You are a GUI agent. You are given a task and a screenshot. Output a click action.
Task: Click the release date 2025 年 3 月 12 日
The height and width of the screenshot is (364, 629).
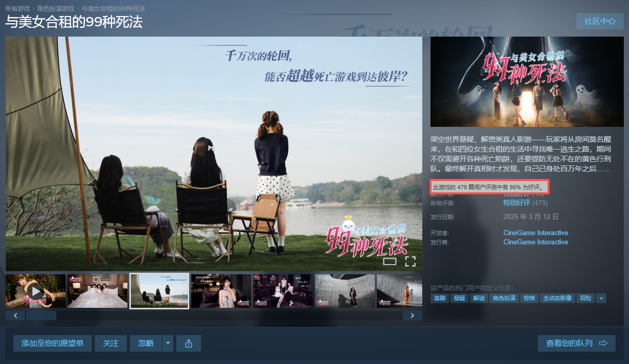(x=531, y=217)
